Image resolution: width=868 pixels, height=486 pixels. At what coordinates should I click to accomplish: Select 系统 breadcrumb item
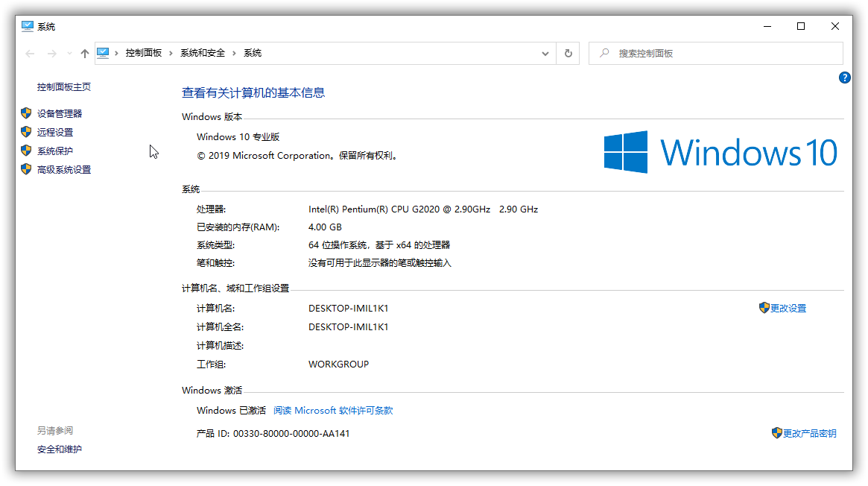tap(253, 53)
